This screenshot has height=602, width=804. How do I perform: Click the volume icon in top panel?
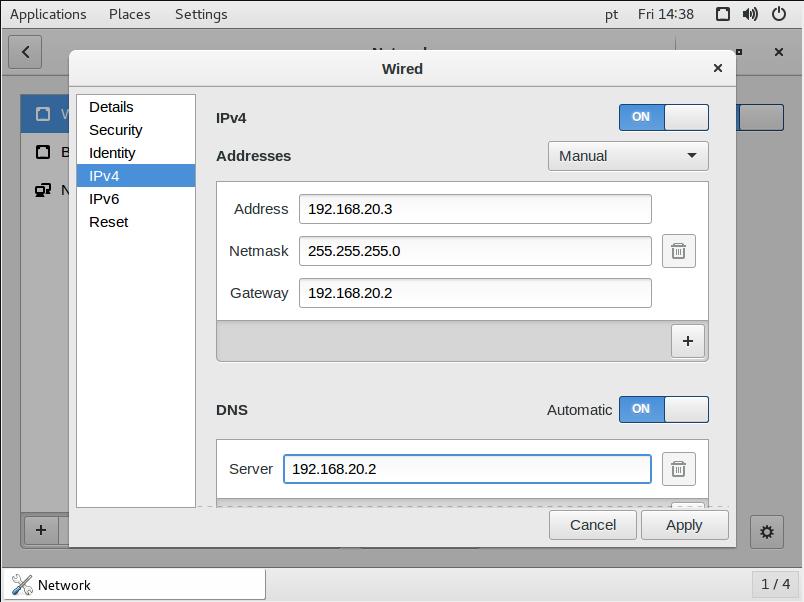pos(750,14)
